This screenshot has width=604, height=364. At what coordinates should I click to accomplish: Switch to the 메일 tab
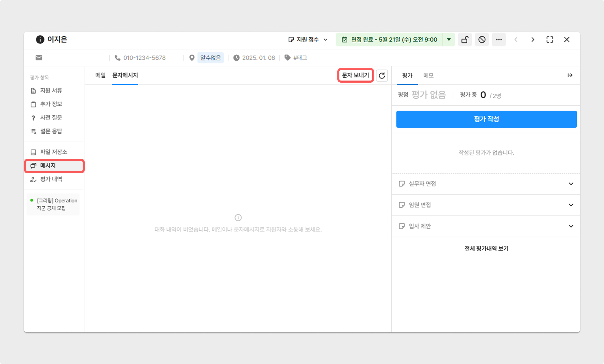point(100,75)
